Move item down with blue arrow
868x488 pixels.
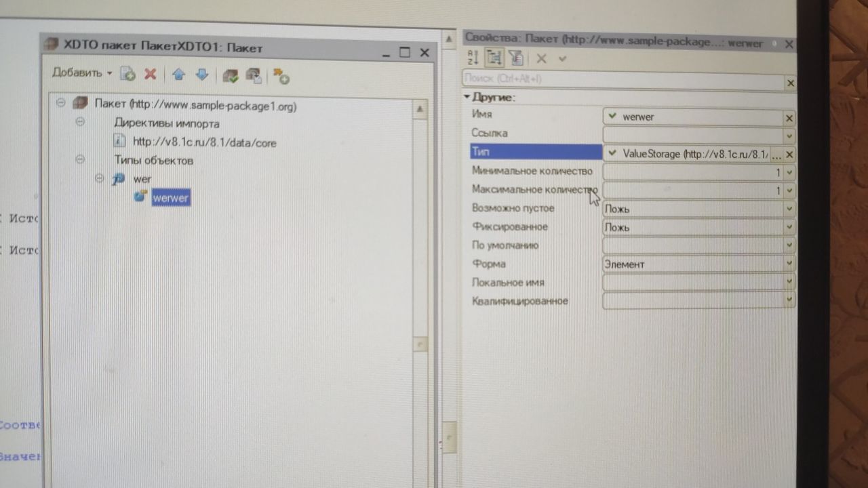tap(201, 75)
